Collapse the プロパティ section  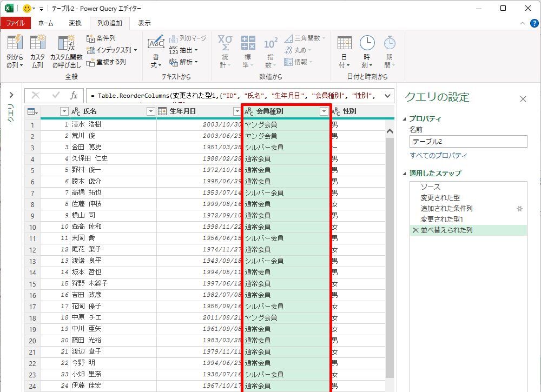pos(405,119)
